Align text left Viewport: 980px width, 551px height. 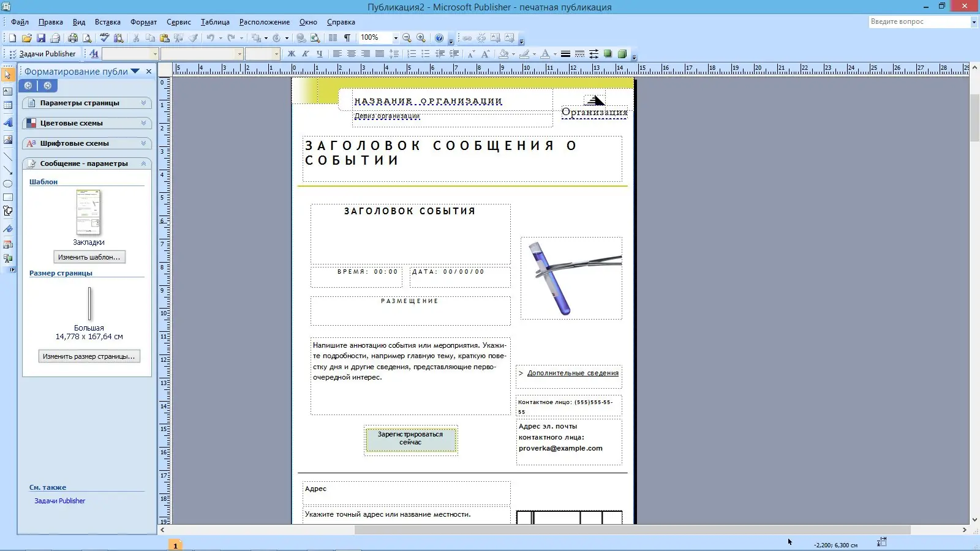click(x=337, y=54)
